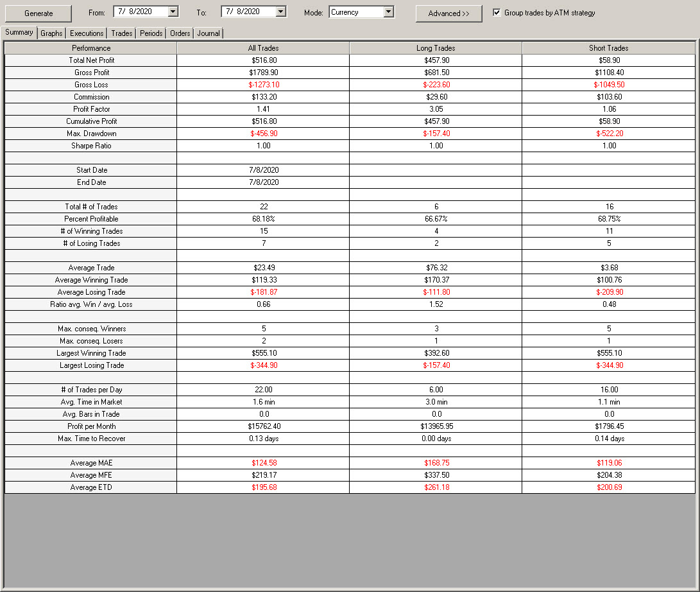Select All Trades Profit Factor 1.41

click(264, 109)
